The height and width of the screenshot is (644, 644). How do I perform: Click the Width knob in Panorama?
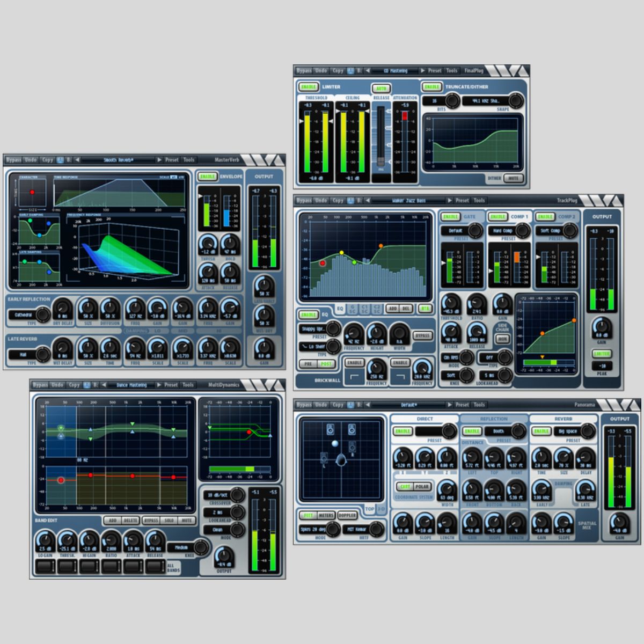coord(447,490)
